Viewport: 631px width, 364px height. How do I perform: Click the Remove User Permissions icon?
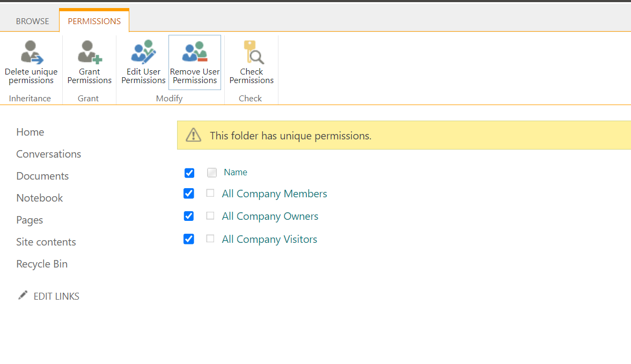pyautogui.click(x=195, y=53)
